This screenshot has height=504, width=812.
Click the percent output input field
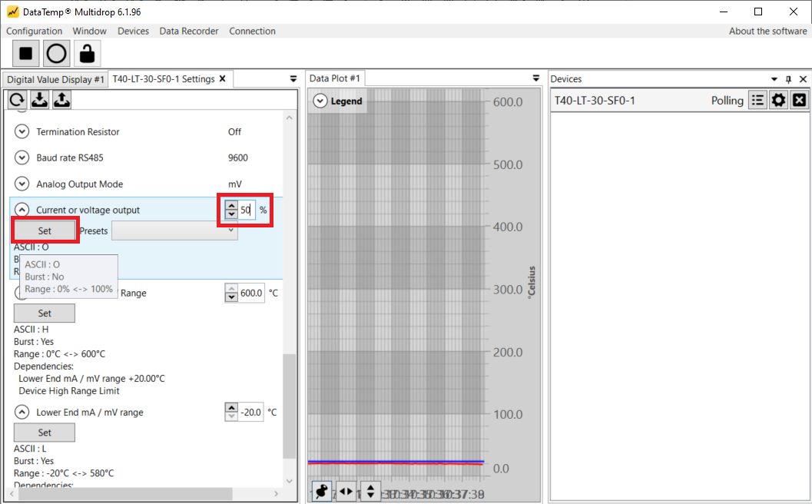[x=247, y=210]
